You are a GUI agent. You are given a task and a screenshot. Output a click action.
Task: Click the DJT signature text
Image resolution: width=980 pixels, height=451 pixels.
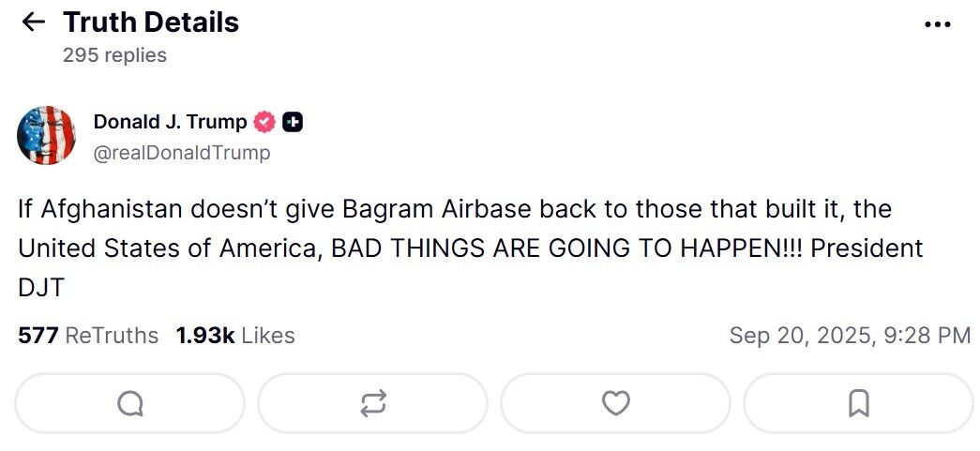click(41, 288)
